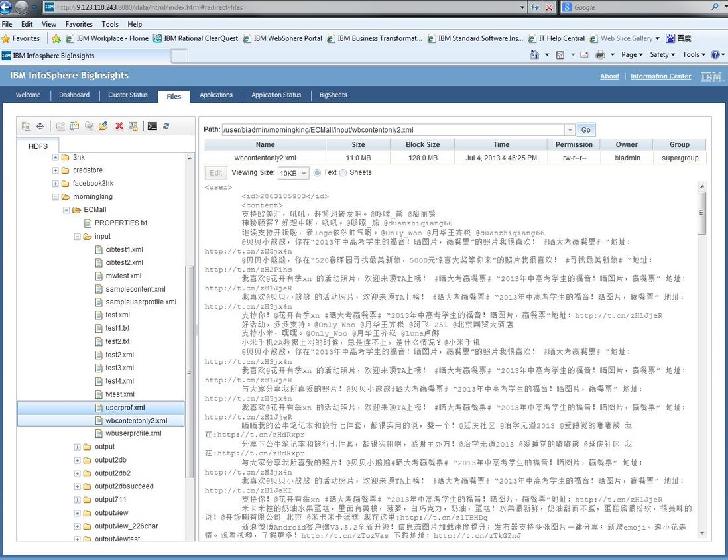
Task: Click the HDFS tab in file tree
Action: point(38,146)
